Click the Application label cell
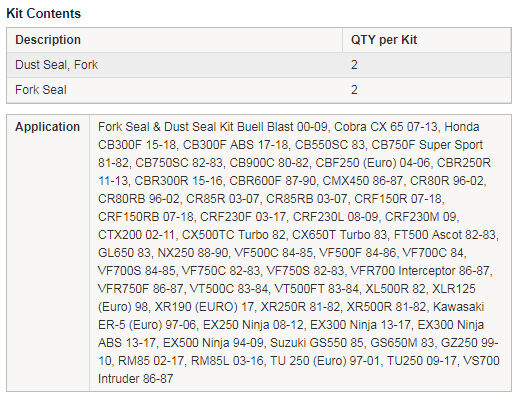 (48, 127)
